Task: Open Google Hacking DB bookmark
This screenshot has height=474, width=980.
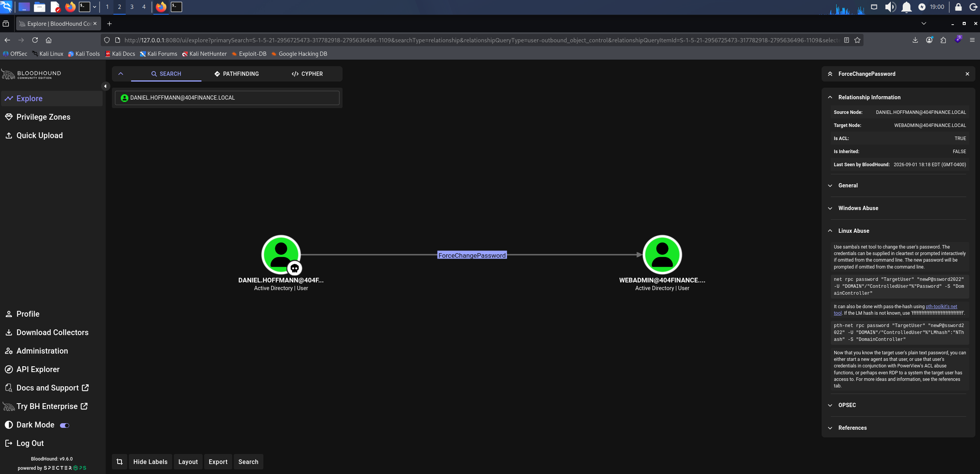Action: [x=299, y=54]
